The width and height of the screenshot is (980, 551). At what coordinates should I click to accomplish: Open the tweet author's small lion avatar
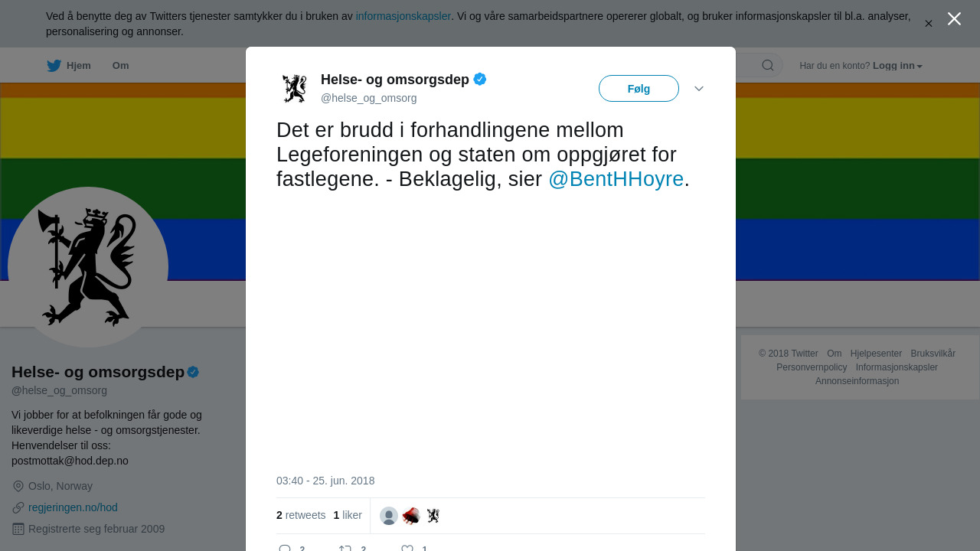(x=294, y=88)
